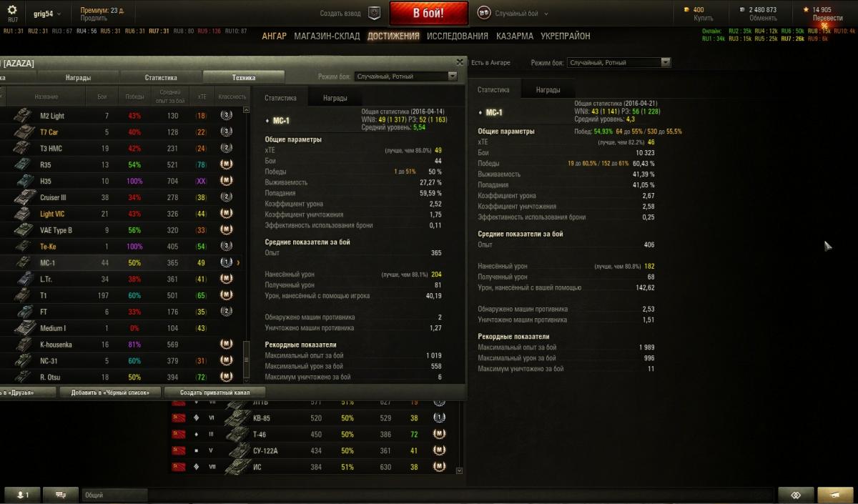Expand grig54 account dropdown
The image size is (858, 504).
pos(47,14)
